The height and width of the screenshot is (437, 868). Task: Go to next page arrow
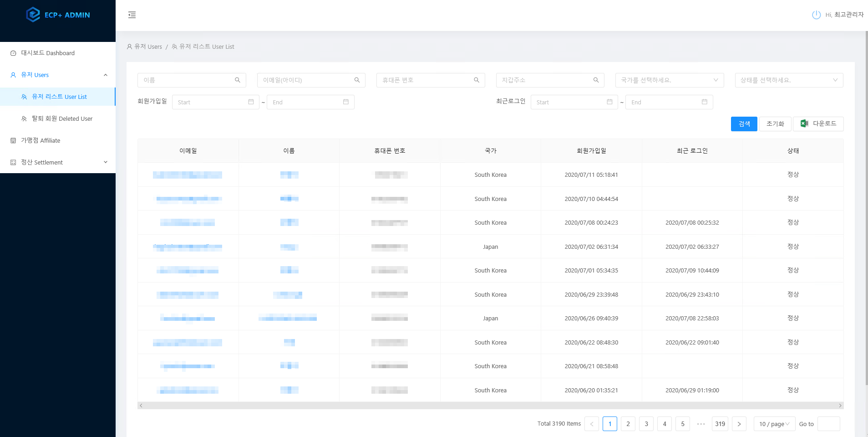tap(739, 424)
